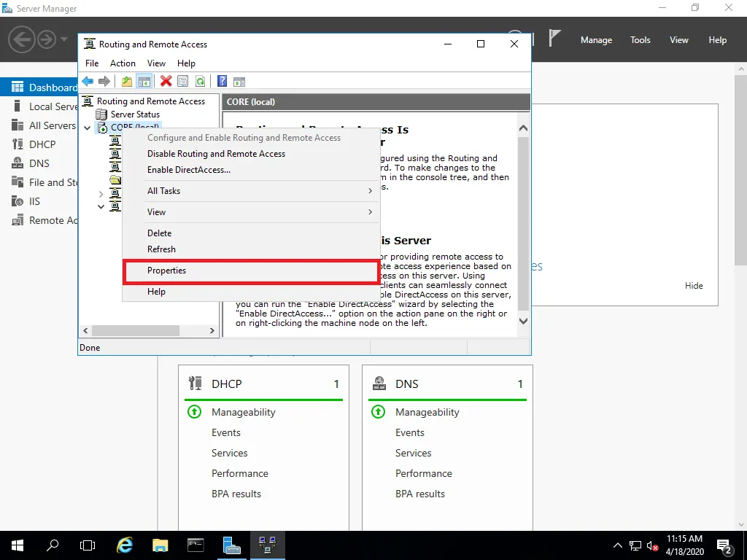This screenshot has width=747, height=560.
Task: Click left arrow of tree horizontal scrollbar
Action: coord(86,330)
